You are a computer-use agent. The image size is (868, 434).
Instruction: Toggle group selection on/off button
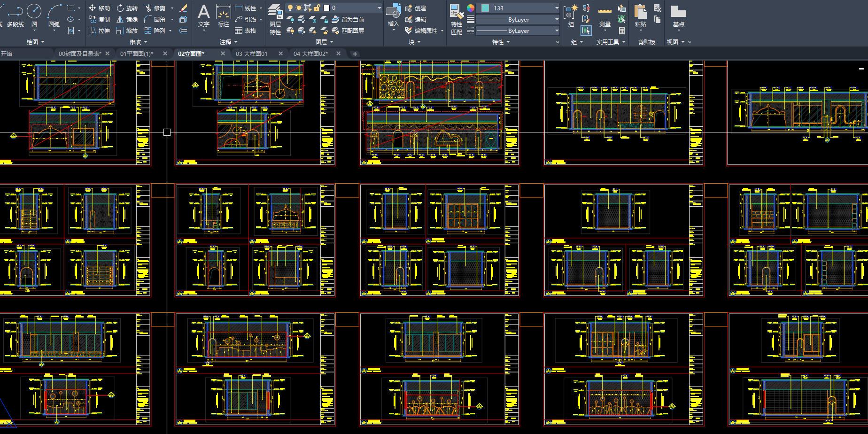pyautogui.click(x=586, y=31)
